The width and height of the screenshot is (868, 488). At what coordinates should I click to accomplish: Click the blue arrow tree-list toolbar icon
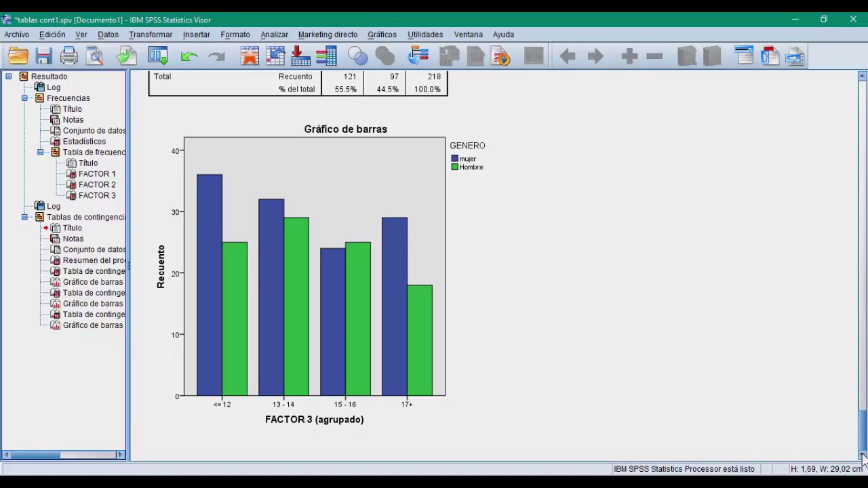(x=418, y=56)
